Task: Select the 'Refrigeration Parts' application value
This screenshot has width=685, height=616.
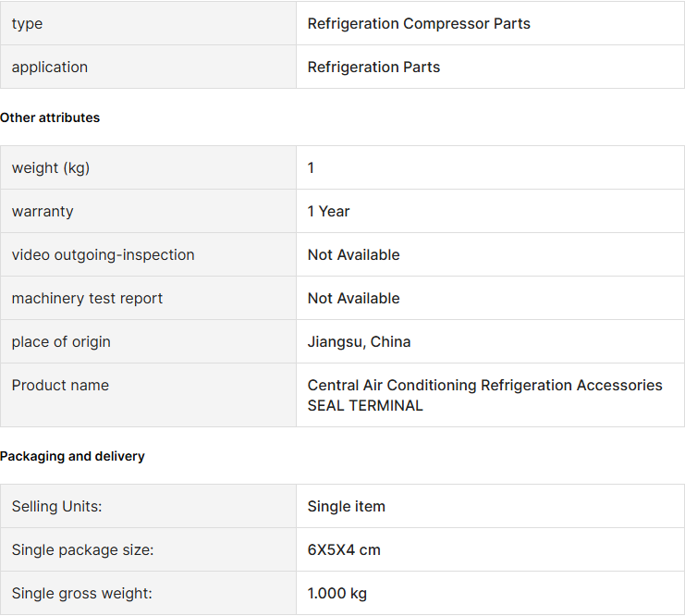Action: (373, 68)
